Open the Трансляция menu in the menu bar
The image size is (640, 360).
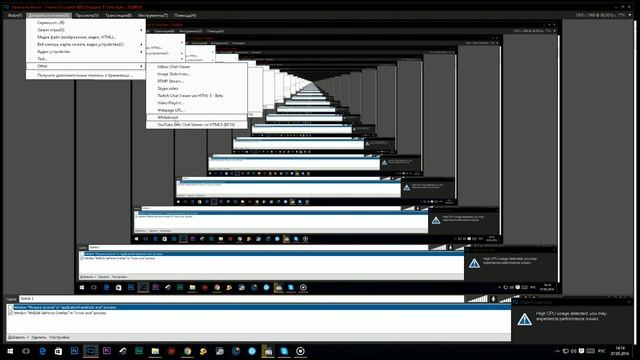[118, 15]
